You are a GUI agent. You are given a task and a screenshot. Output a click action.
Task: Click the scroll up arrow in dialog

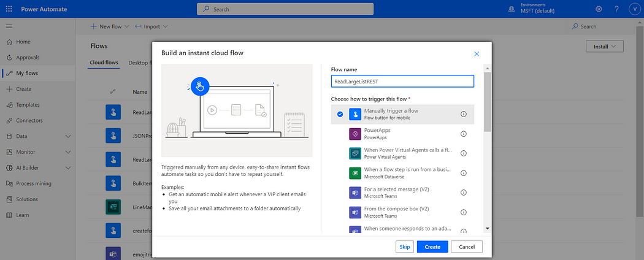[x=488, y=68]
